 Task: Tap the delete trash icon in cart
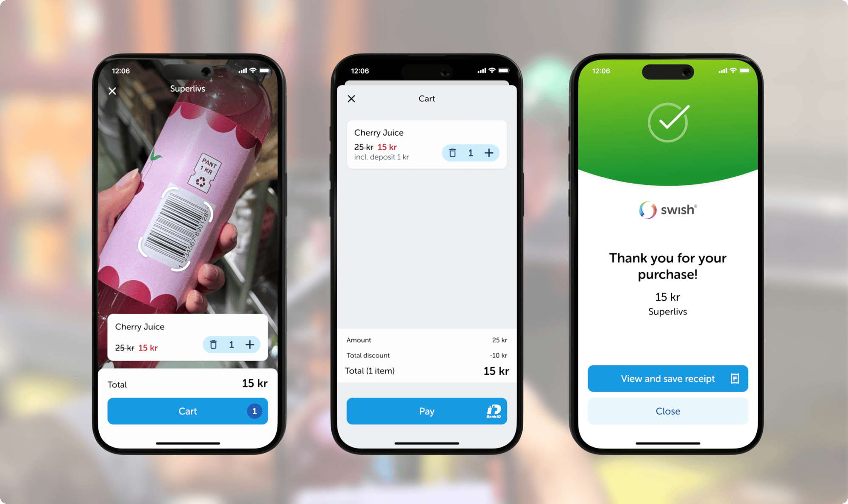click(454, 153)
